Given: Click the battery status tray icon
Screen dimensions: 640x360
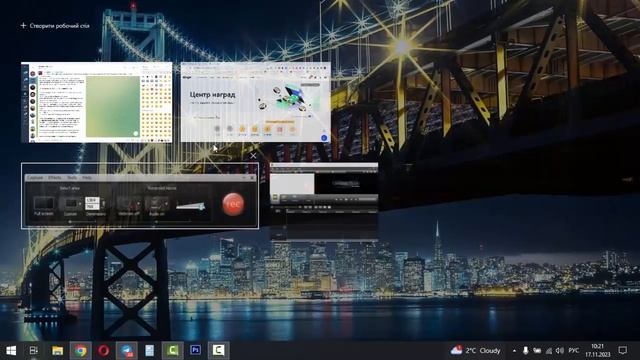Looking at the screenshot, I should click(537, 351).
